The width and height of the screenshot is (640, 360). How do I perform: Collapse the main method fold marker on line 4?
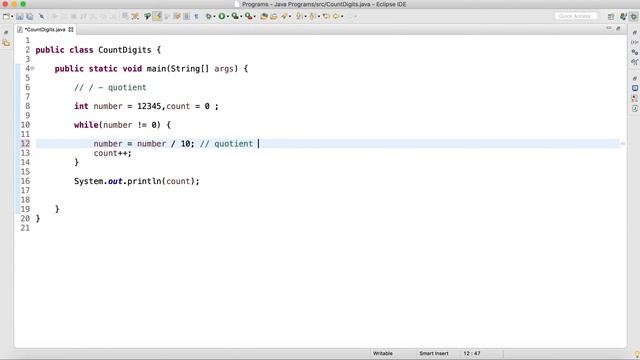pyautogui.click(x=33, y=68)
